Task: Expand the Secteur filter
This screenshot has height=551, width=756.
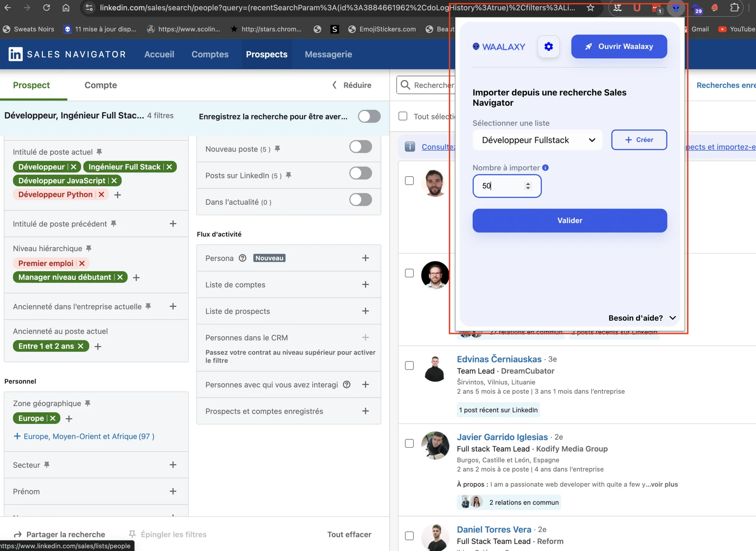Action: click(173, 465)
